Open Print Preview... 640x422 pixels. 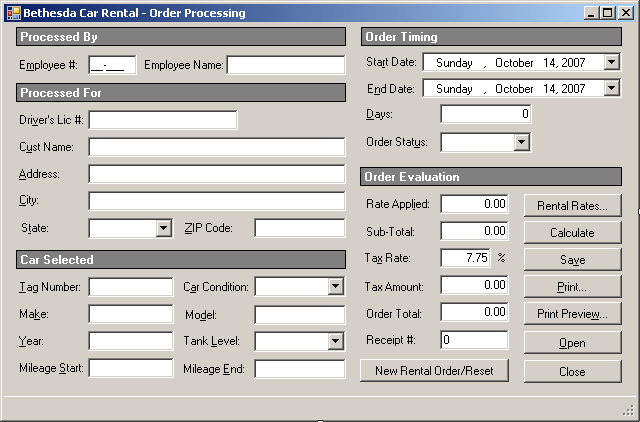click(x=573, y=313)
